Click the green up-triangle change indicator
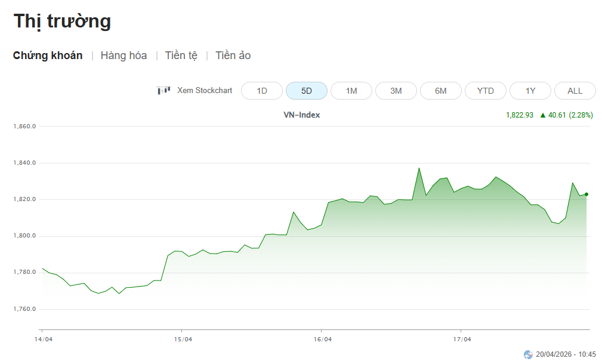This screenshot has width=602, height=364. click(543, 115)
